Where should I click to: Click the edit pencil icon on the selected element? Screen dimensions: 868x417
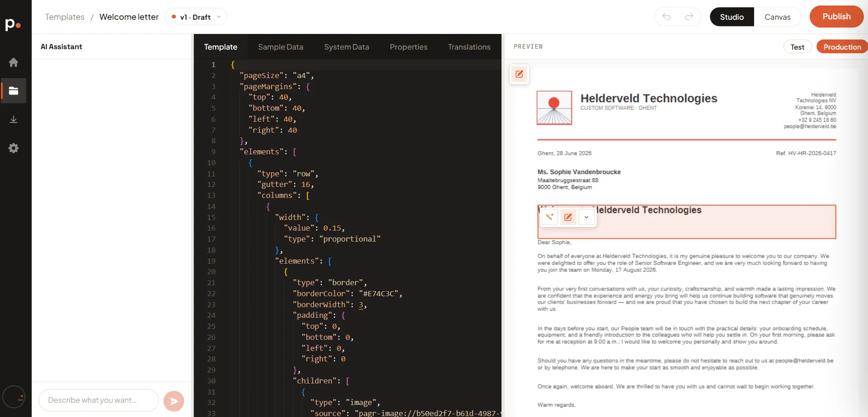click(568, 217)
